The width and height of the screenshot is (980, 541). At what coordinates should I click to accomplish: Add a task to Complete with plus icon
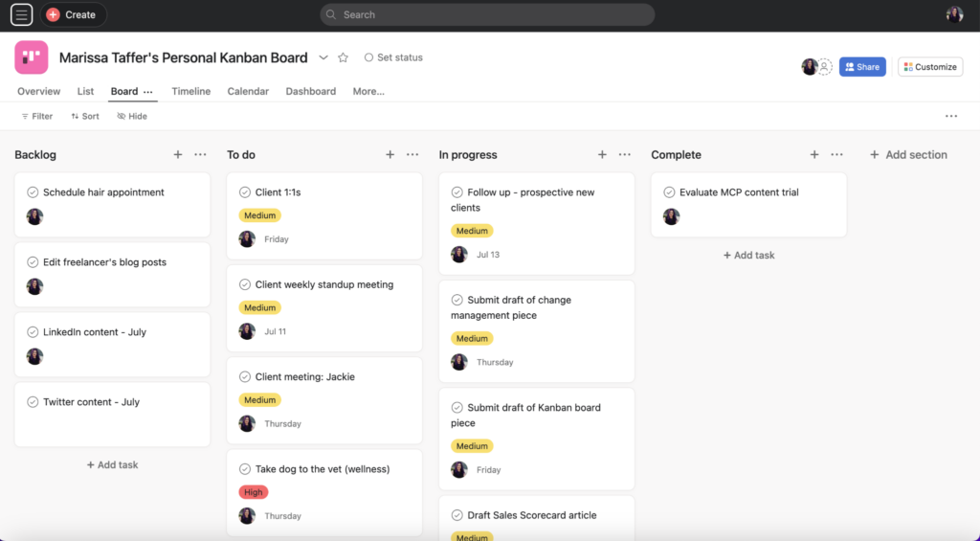click(x=814, y=154)
